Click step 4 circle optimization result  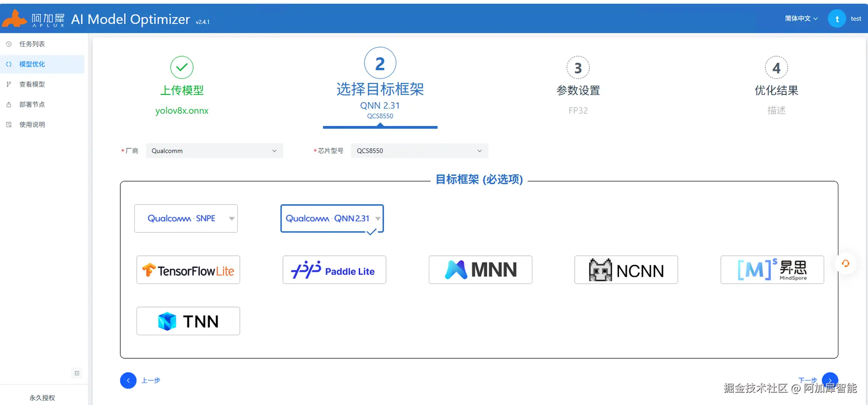(777, 68)
